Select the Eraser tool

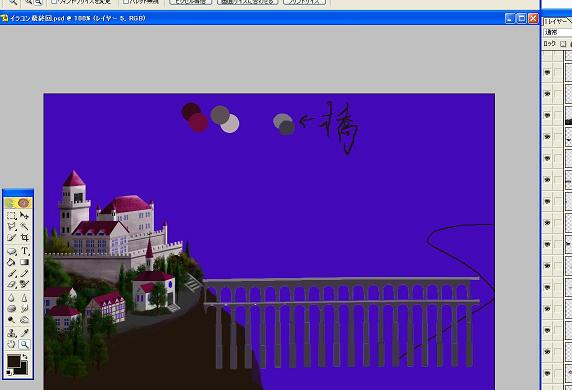pos(12,284)
